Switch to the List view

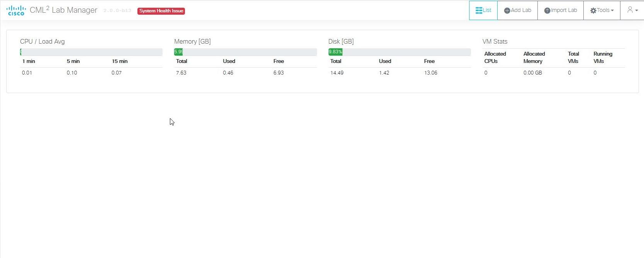(483, 10)
